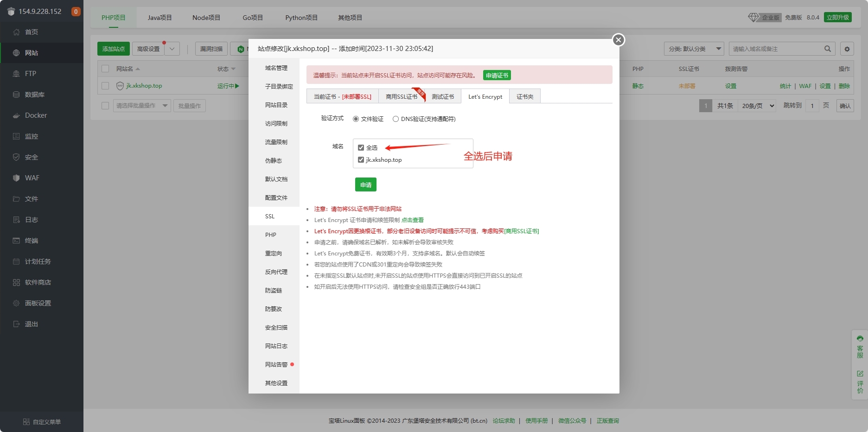Click the table settings gear icon
The height and width of the screenshot is (432, 868).
coord(847,49)
